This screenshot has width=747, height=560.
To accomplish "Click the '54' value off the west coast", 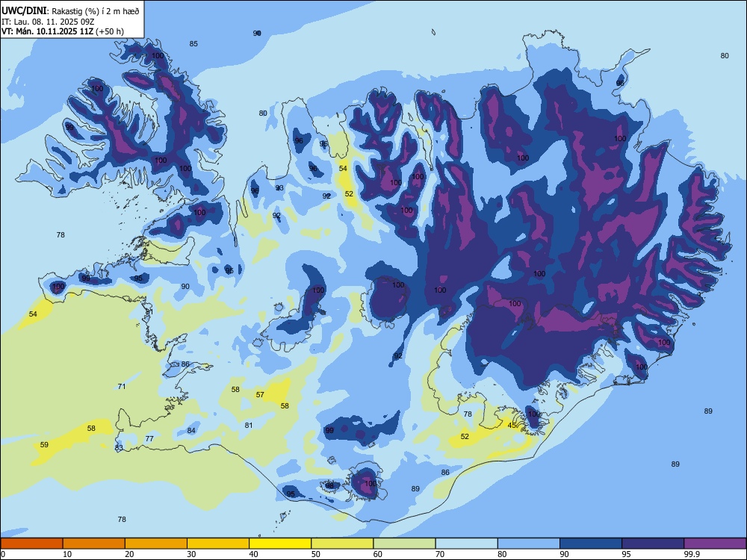I will [33, 314].
